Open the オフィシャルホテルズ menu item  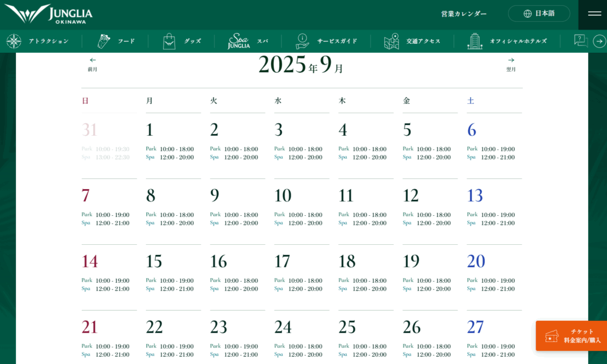coord(518,41)
